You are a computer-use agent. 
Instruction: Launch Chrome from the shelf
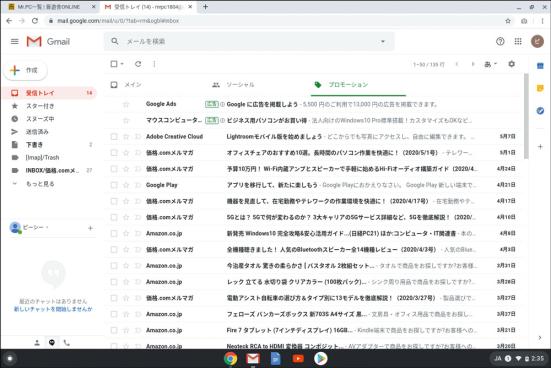click(231, 359)
